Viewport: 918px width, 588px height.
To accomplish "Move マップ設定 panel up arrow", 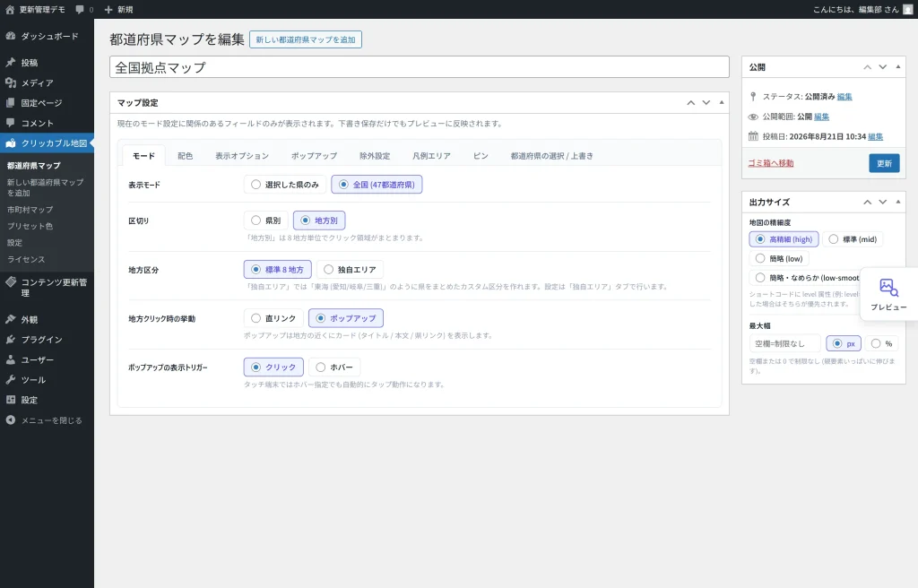I will coord(691,102).
